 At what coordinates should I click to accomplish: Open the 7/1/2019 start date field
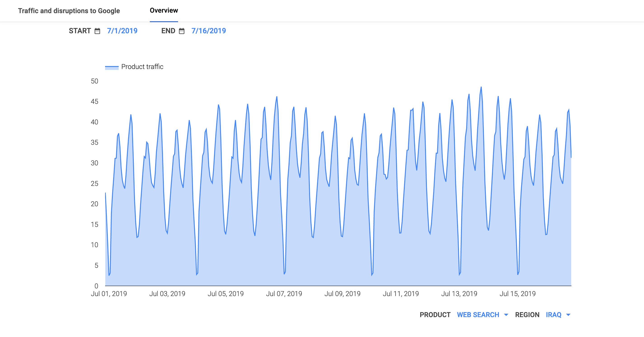point(122,31)
